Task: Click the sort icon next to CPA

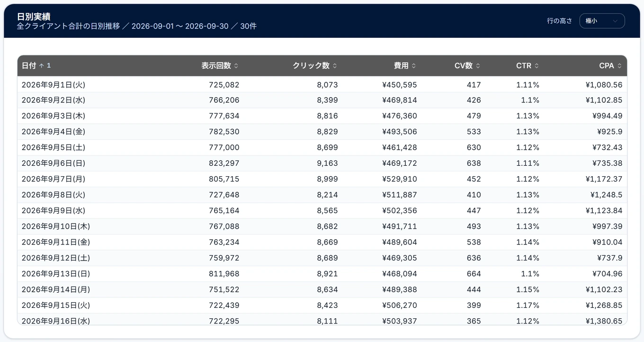Action: [x=619, y=66]
